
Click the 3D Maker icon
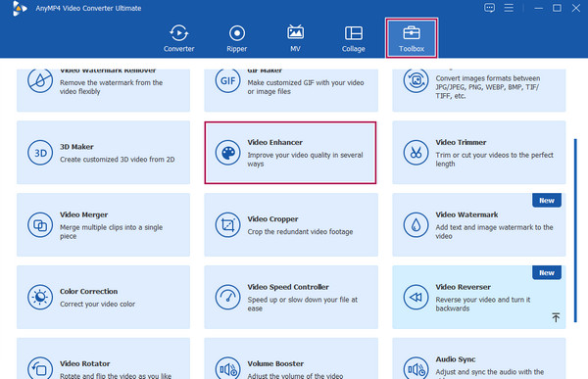[40, 153]
